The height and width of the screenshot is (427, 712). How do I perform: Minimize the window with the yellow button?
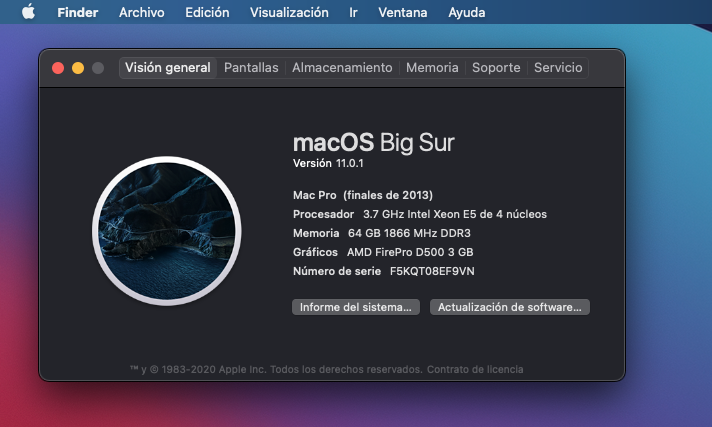click(x=78, y=68)
